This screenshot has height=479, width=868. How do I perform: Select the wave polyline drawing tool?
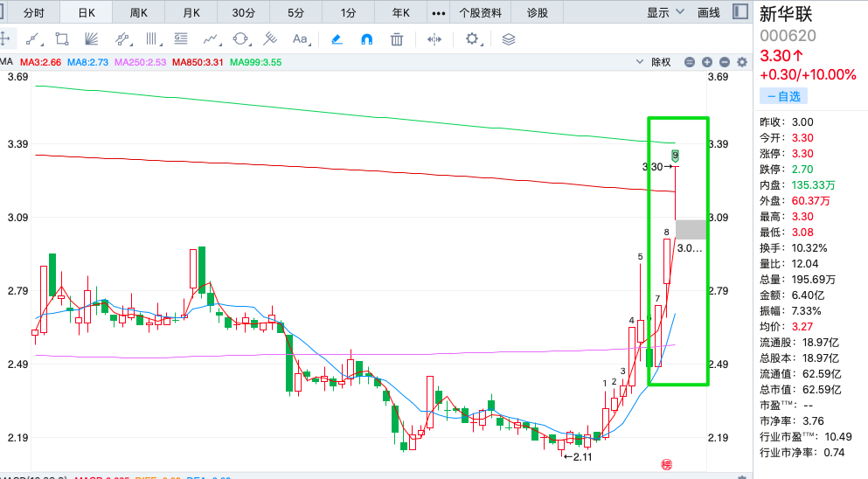click(211, 38)
